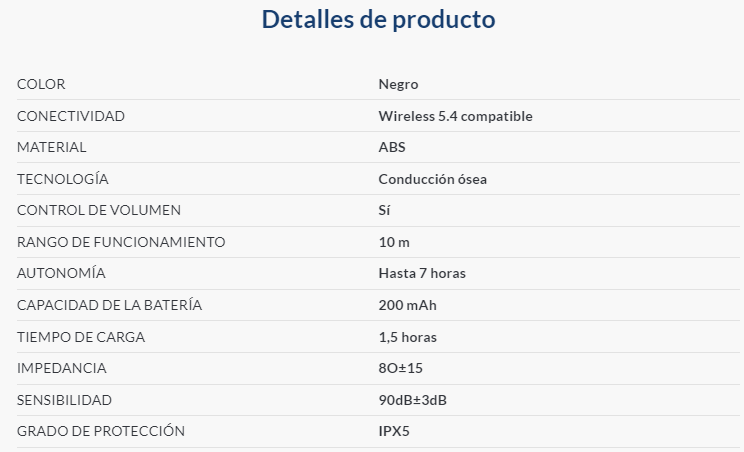Click the "ABS" material value
The height and width of the screenshot is (452, 744).
(392, 147)
